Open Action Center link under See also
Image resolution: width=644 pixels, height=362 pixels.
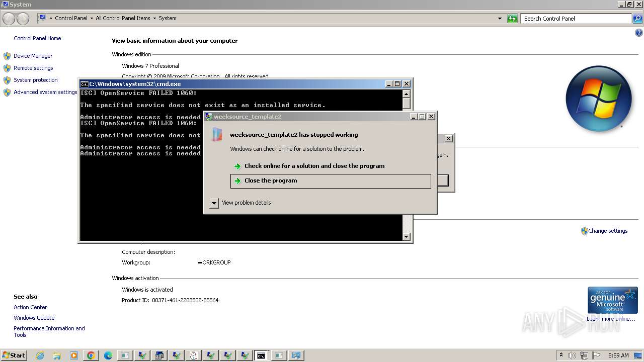tap(30, 307)
